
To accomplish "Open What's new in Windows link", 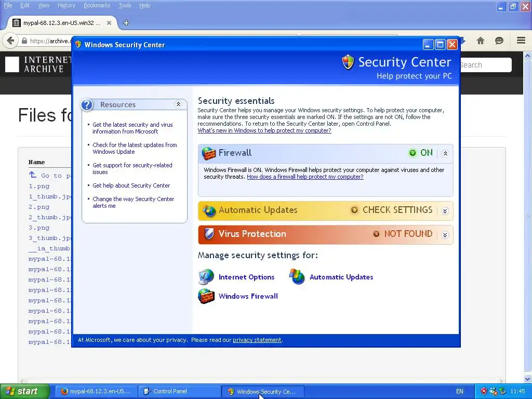I will pyautogui.click(x=264, y=130).
